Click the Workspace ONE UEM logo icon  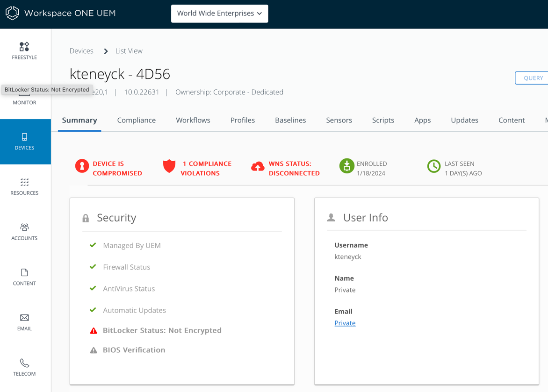pyautogui.click(x=12, y=13)
